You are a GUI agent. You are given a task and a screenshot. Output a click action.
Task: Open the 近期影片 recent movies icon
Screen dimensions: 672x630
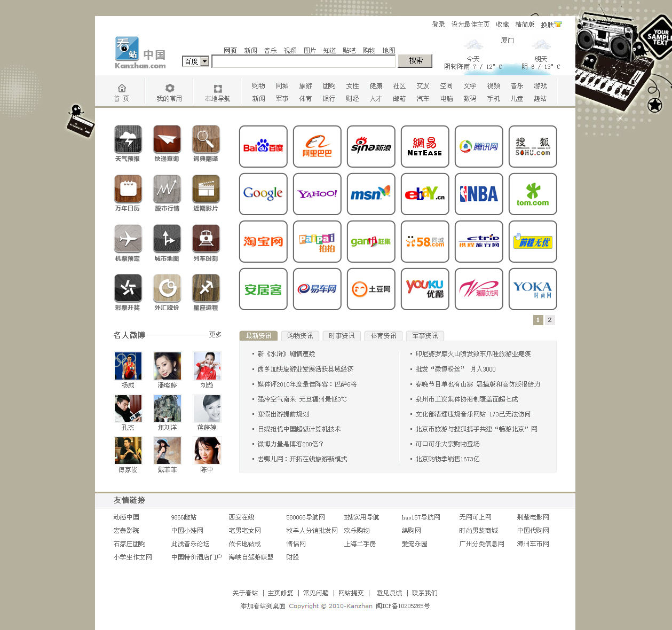click(205, 189)
